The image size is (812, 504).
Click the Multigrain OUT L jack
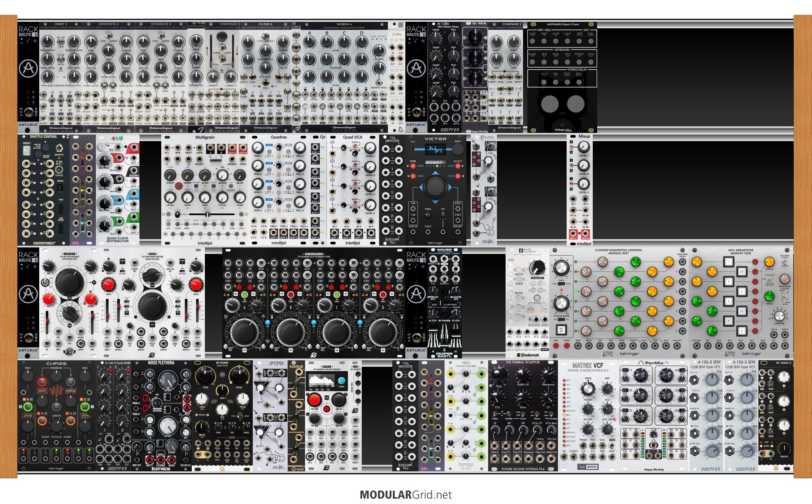(232, 148)
